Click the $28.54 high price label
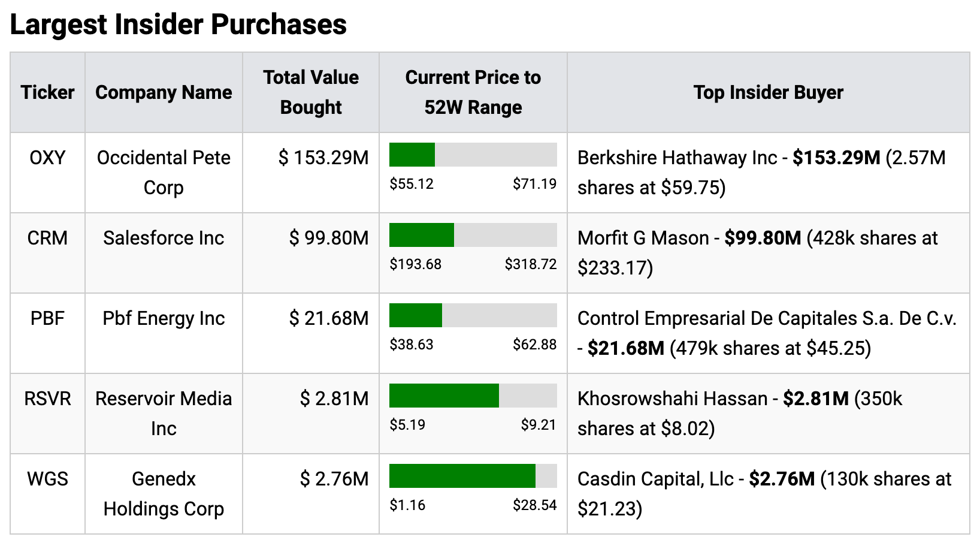Screen dimensions: 980x543 tap(535, 505)
